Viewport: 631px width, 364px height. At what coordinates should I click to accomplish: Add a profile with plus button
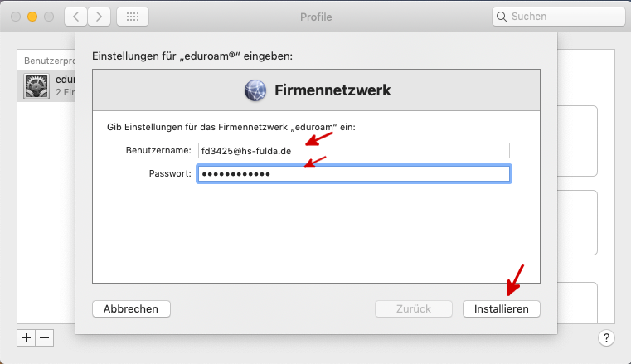tap(27, 337)
